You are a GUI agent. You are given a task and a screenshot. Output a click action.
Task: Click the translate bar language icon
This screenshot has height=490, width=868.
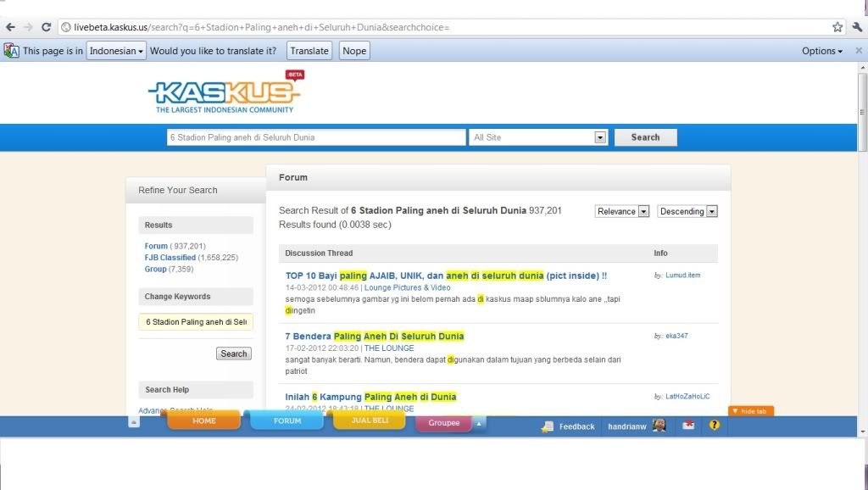point(11,51)
